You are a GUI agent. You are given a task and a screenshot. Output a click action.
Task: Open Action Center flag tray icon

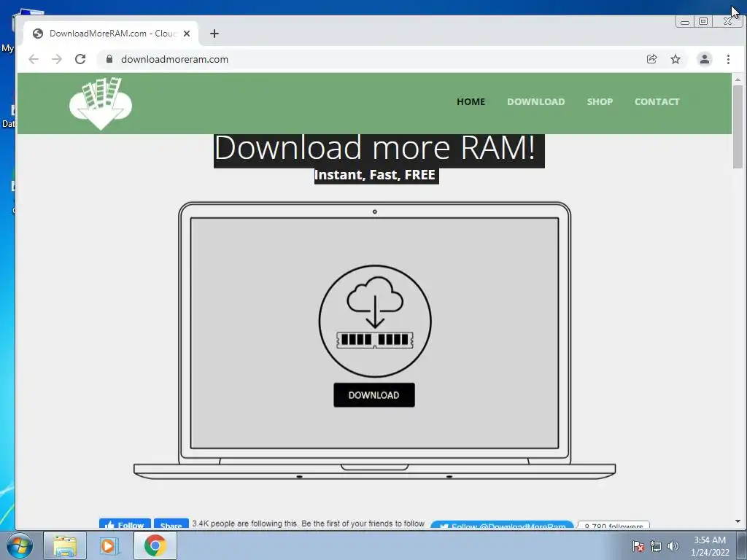(x=638, y=546)
